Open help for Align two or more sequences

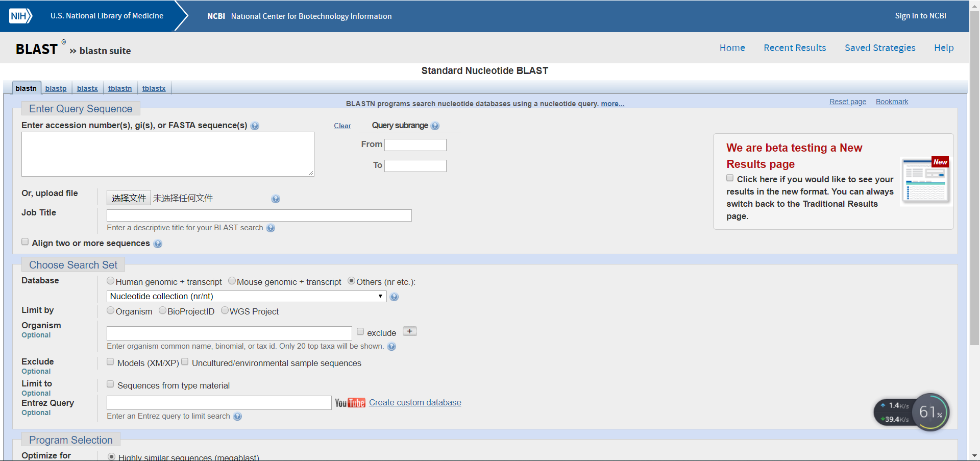[x=158, y=244]
